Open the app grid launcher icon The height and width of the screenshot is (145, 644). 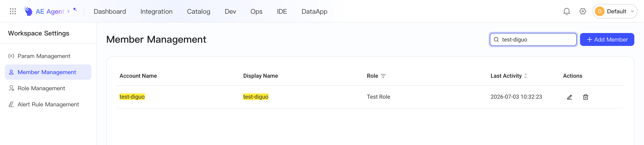pos(13,11)
